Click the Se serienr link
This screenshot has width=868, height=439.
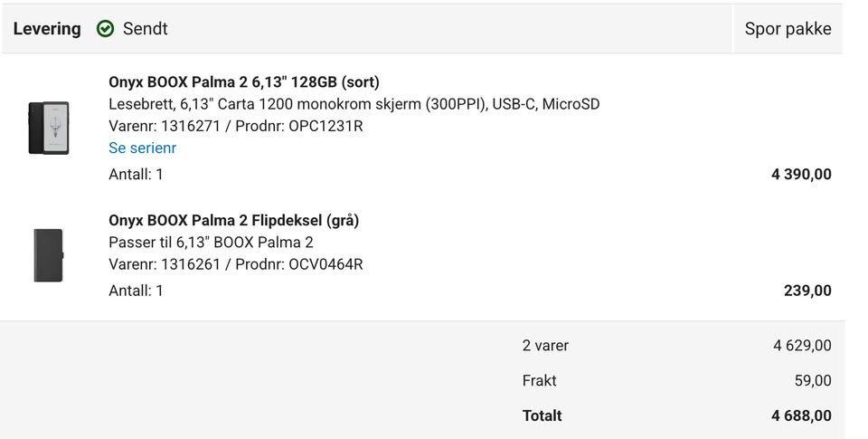coord(142,148)
